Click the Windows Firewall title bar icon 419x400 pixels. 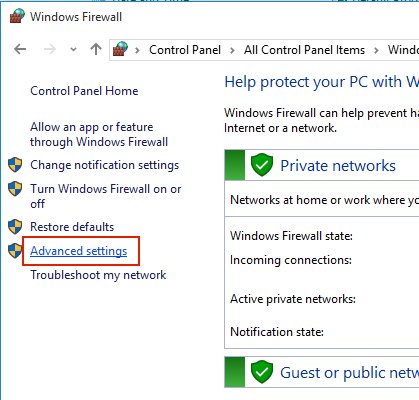pos(17,16)
